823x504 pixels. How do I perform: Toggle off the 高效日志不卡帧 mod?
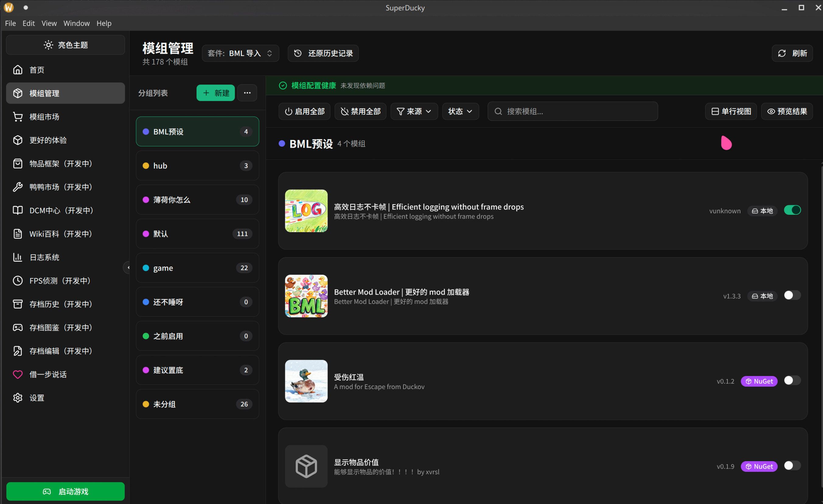coord(793,210)
